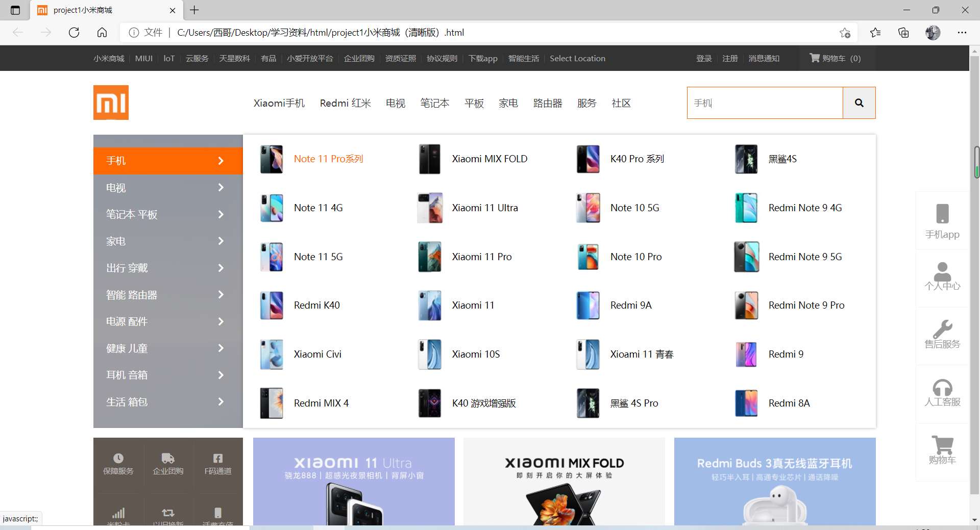Open browser collections icon
This screenshot has height=530, width=980.
(x=903, y=33)
